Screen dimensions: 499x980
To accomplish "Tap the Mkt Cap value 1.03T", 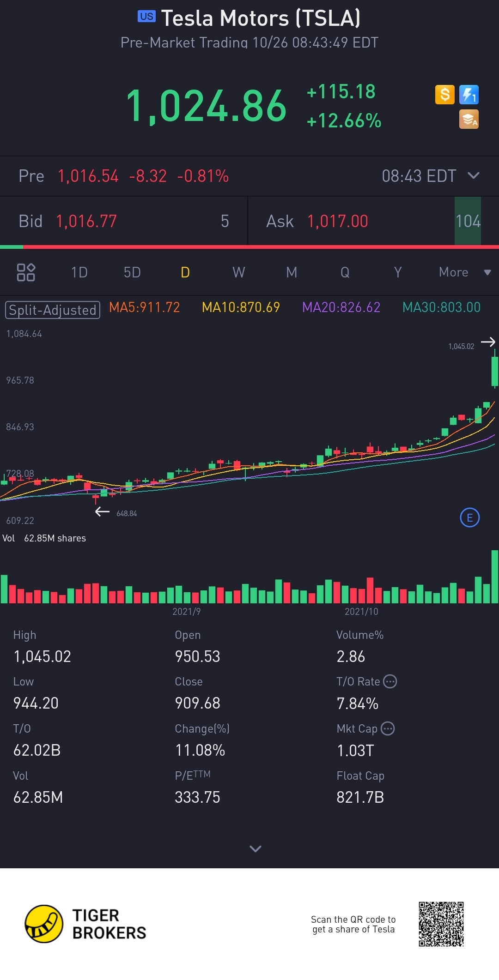I will coord(355,751).
